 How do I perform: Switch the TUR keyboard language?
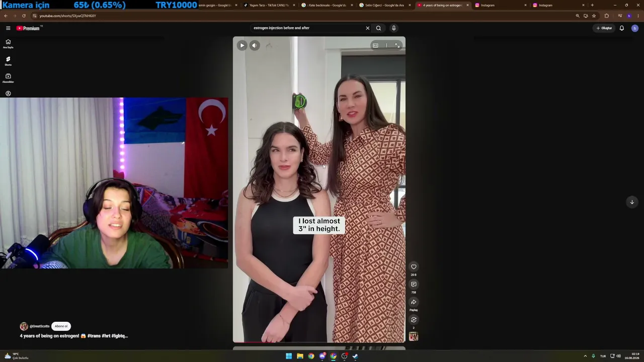[603, 356]
